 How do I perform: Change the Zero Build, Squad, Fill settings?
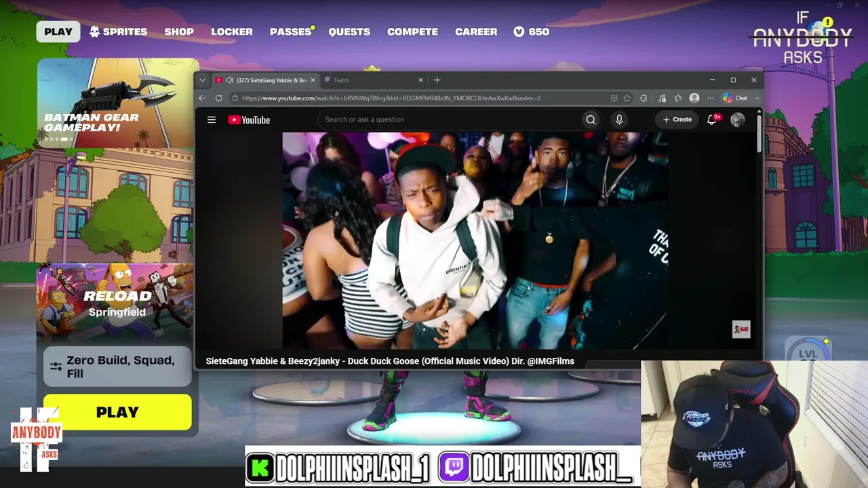coord(117,367)
